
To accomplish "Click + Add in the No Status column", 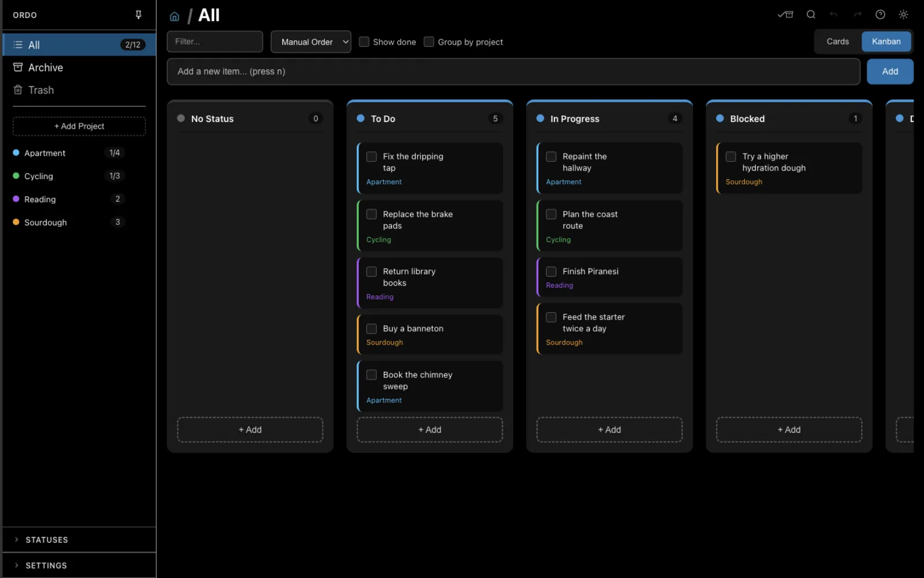I will 250,429.
